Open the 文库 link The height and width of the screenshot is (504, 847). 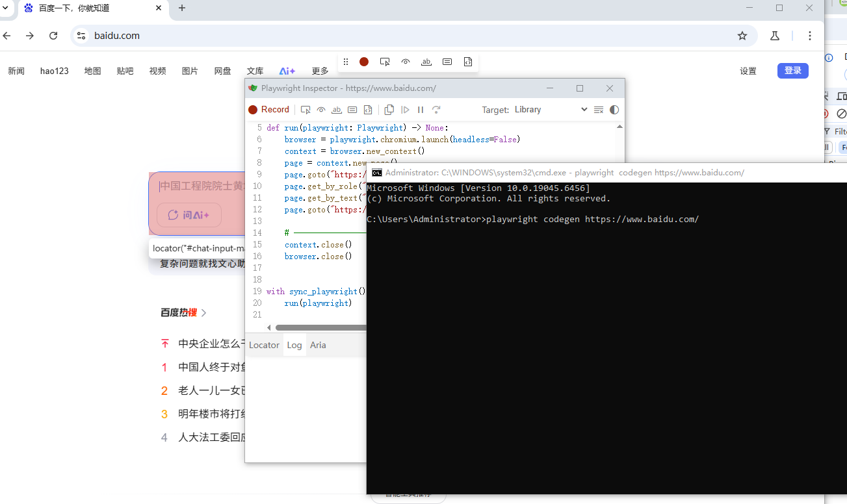click(255, 71)
